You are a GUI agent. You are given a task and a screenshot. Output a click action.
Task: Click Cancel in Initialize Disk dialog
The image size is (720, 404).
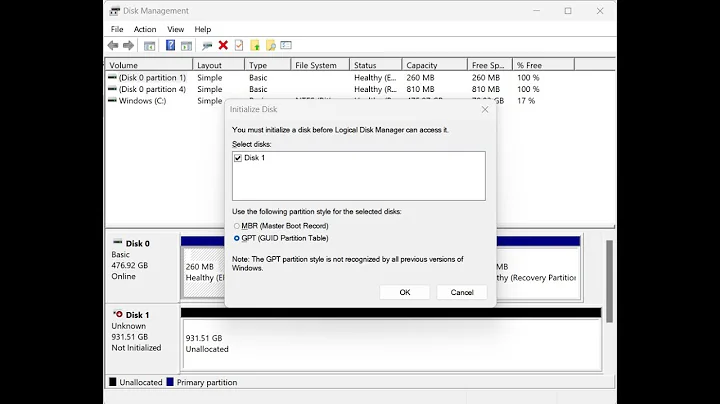[462, 292]
